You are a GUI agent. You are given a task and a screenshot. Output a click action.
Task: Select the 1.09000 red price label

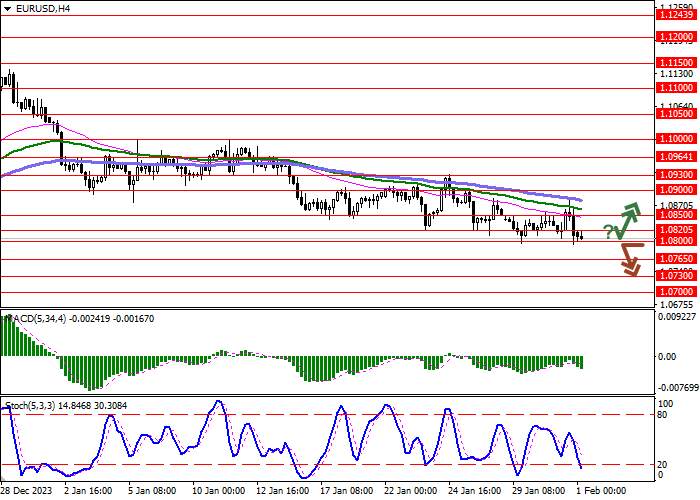coord(677,190)
